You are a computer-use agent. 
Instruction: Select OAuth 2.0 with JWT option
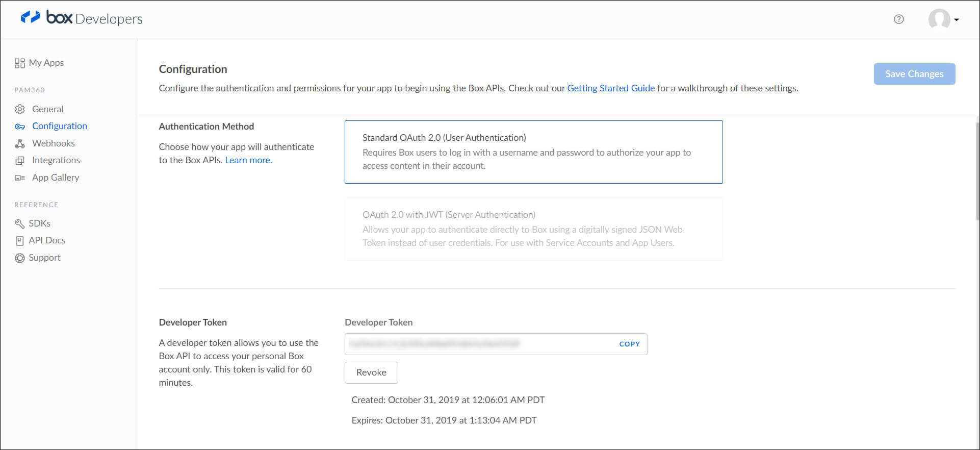click(533, 229)
